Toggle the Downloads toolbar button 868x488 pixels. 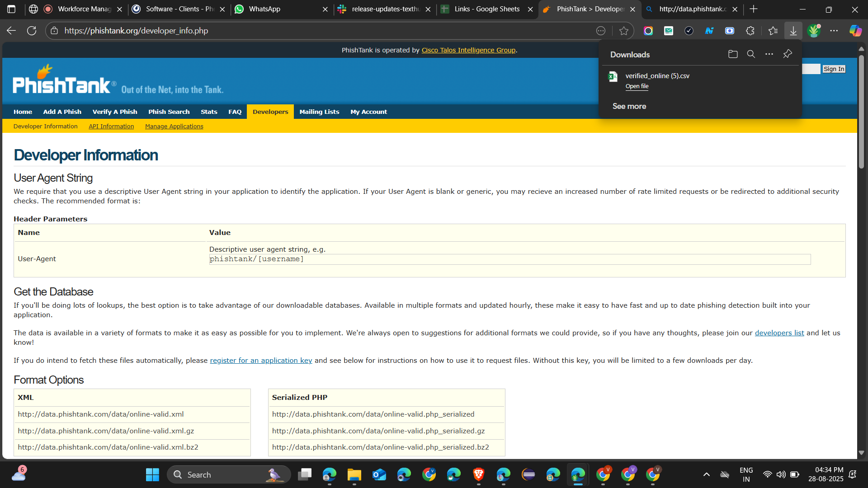tap(793, 31)
